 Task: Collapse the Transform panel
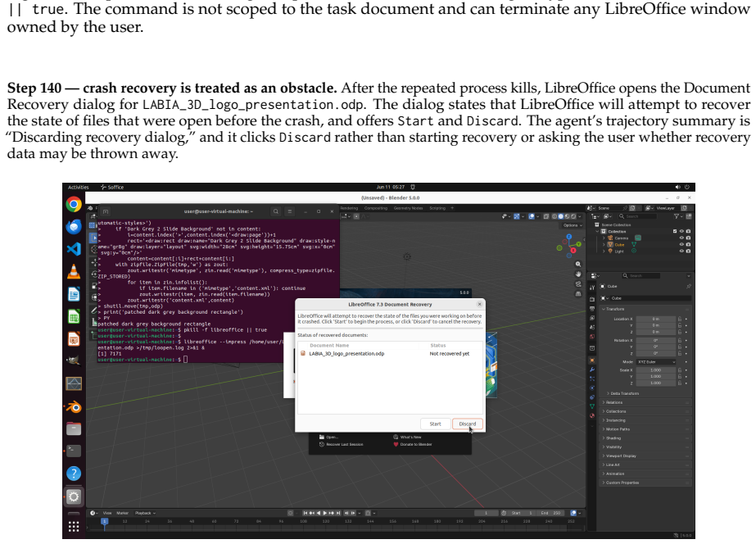[x=615, y=309]
